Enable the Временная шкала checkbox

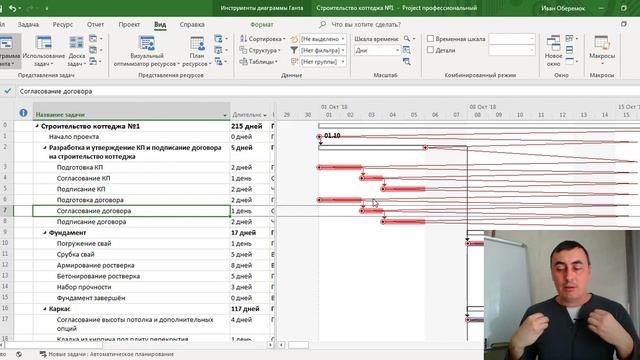click(430, 39)
